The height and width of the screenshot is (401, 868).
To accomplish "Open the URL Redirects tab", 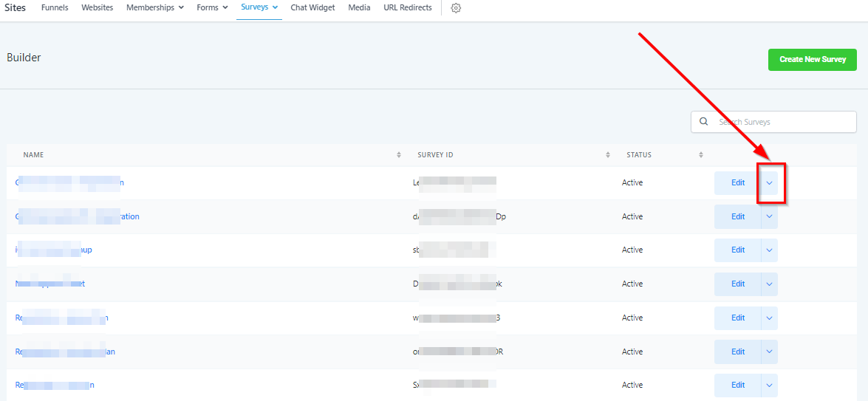I will (x=409, y=7).
